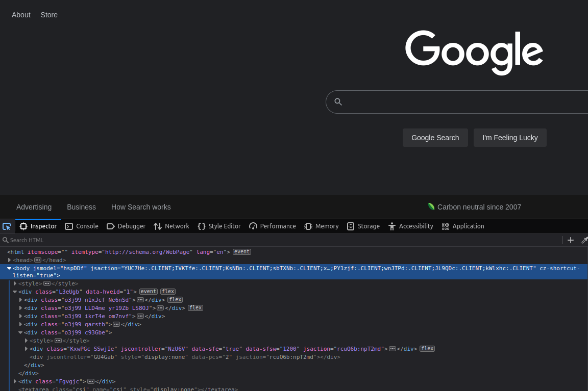
Task: Open the Storage panel
Action: 363,226
